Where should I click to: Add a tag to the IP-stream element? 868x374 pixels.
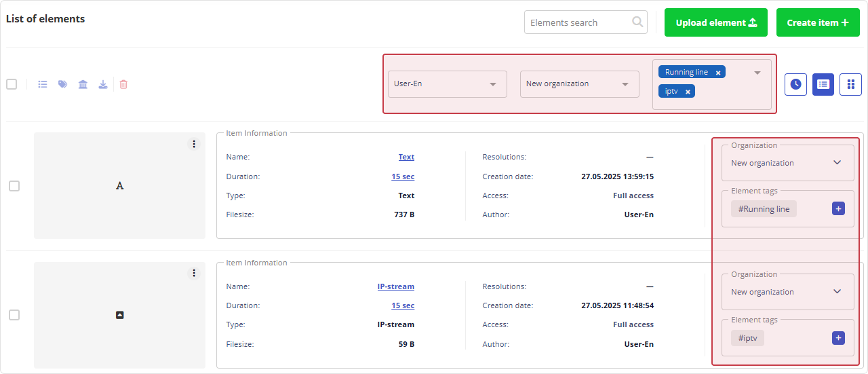tap(838, 338)
